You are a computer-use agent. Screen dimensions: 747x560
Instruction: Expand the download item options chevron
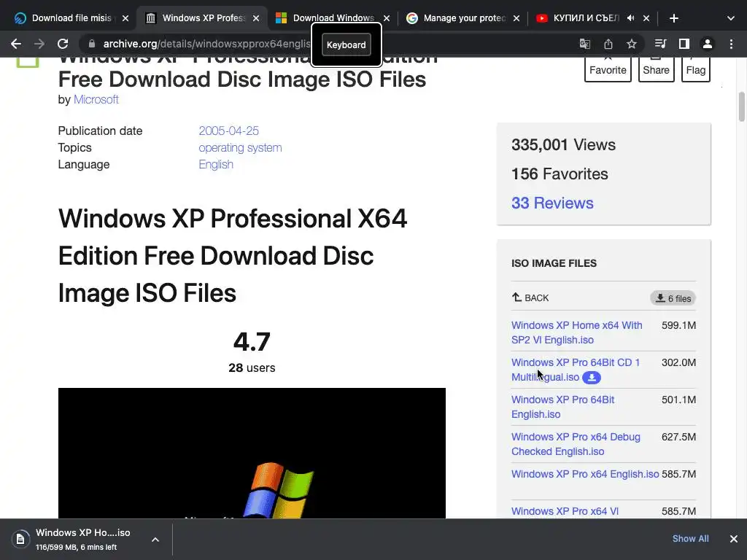(155, 540)
